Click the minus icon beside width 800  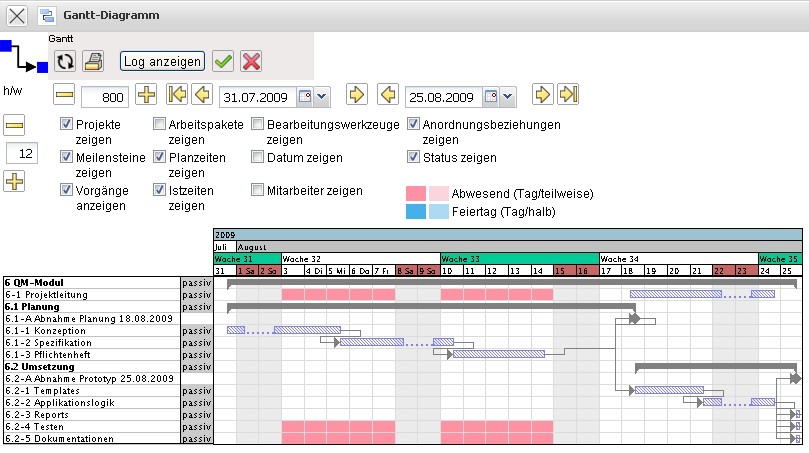(x=65, y=95)
